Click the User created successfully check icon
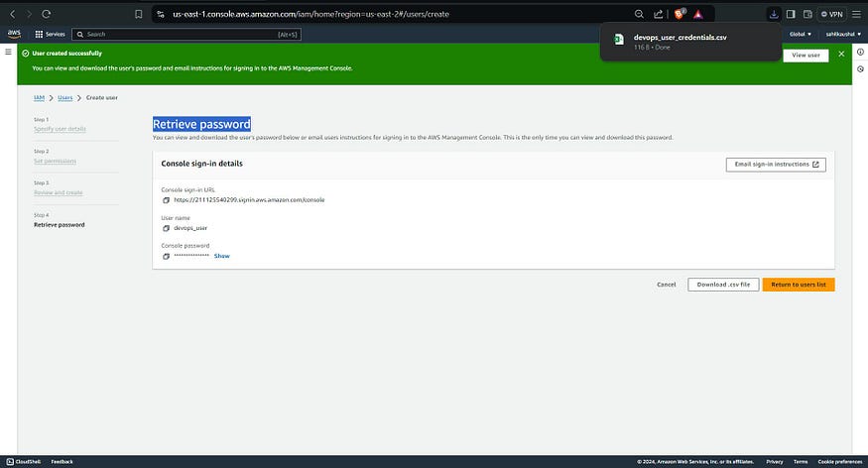Image resolution: width=868 pixels, height=468 pixels. tap(26, 54)
